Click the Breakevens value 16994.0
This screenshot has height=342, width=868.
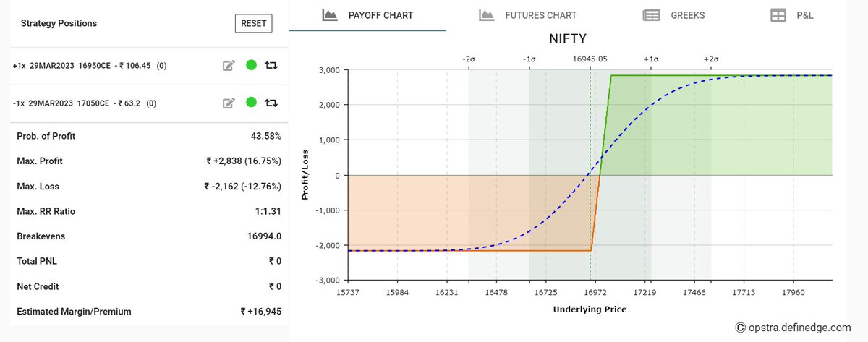[x=264, y=236]
